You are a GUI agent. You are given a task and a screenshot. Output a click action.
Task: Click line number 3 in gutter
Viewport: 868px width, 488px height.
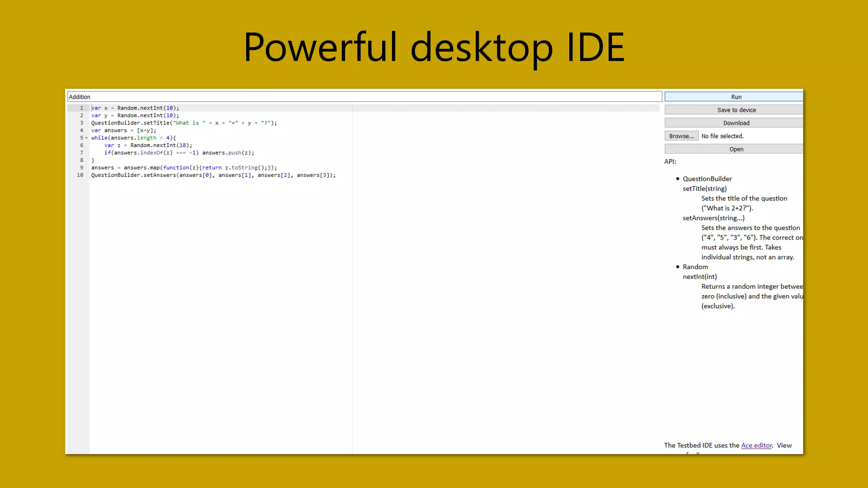click(81, 123)
